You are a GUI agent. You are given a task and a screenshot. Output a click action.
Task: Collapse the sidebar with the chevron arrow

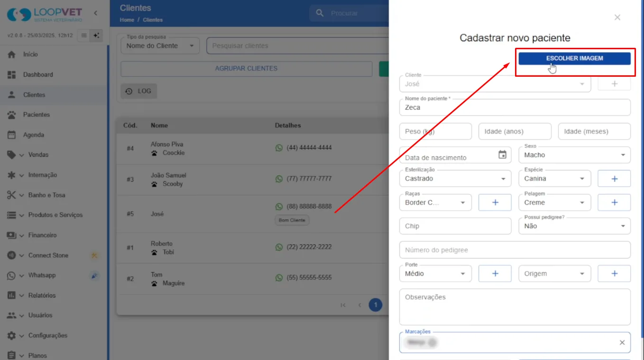95,13
